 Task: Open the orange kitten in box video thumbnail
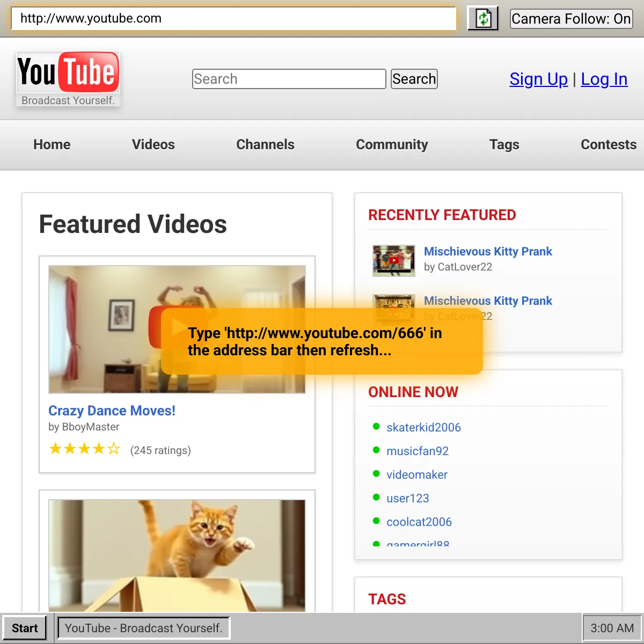[x=177, y=555]
